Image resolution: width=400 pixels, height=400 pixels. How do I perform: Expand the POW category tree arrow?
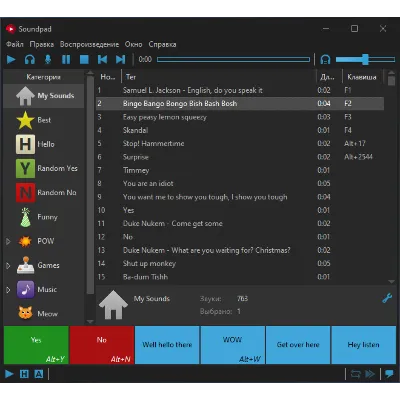[x=8, y=241]
